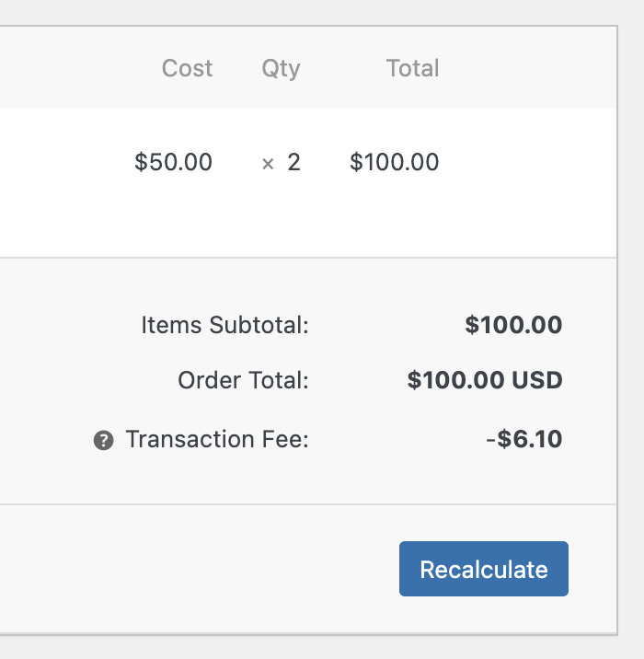Click the Order Total label

243,380
